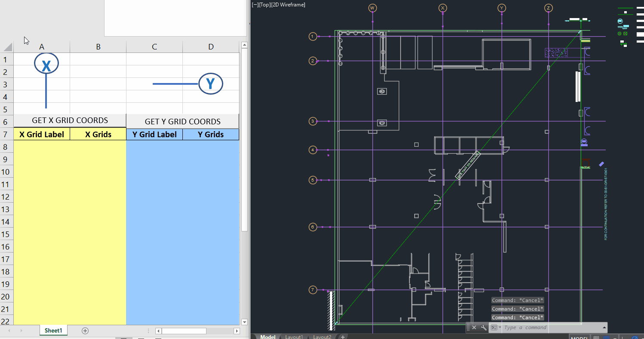Select the Sheet1 tab
The width and height of the screenshot is (644, 339).
(53, 330)
